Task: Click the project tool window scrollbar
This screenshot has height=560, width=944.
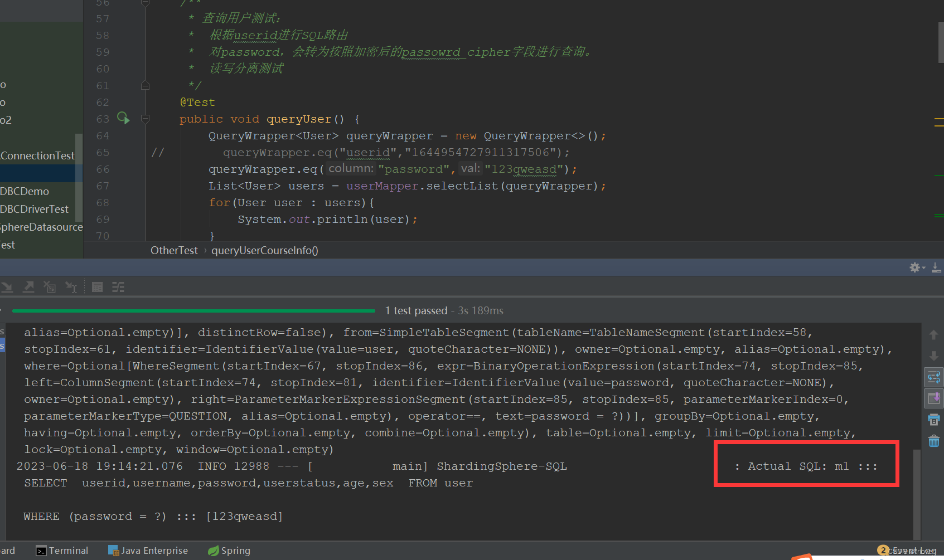Action: [79, 177]
